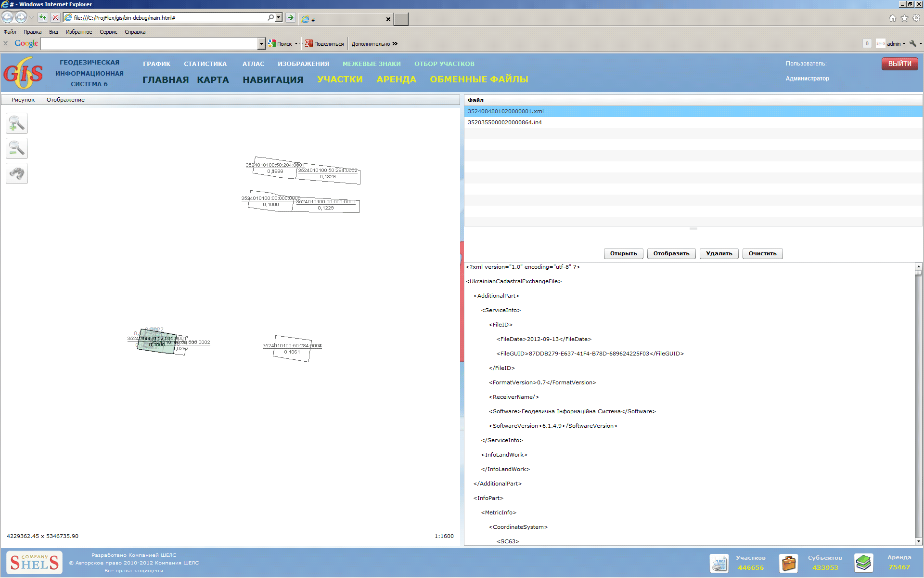924x578 pixels.
Task: Click the Аренда books icon in footer
Action: 863,563
